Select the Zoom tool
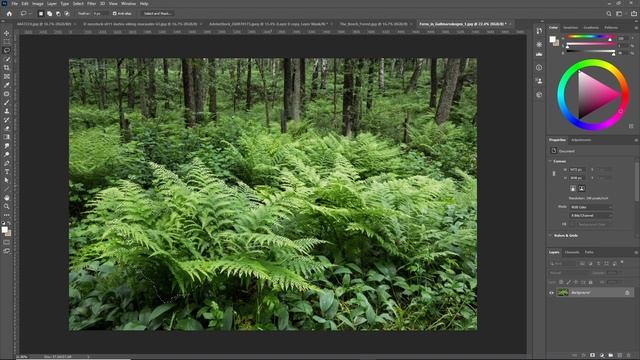 (7, 206)
